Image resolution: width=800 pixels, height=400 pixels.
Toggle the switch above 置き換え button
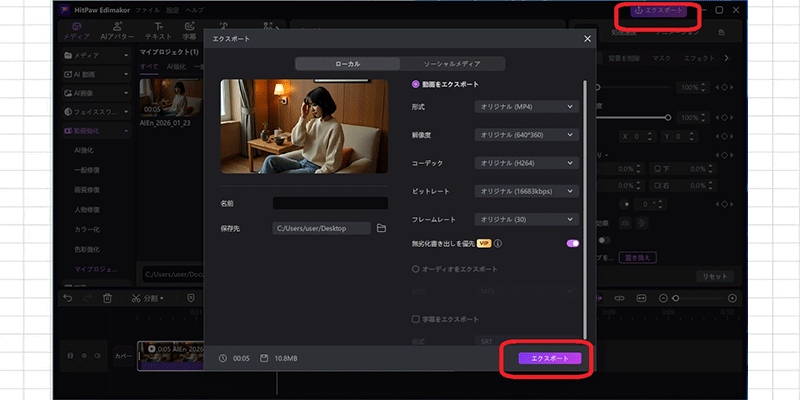pyautogui.click(x=604, y=240)
